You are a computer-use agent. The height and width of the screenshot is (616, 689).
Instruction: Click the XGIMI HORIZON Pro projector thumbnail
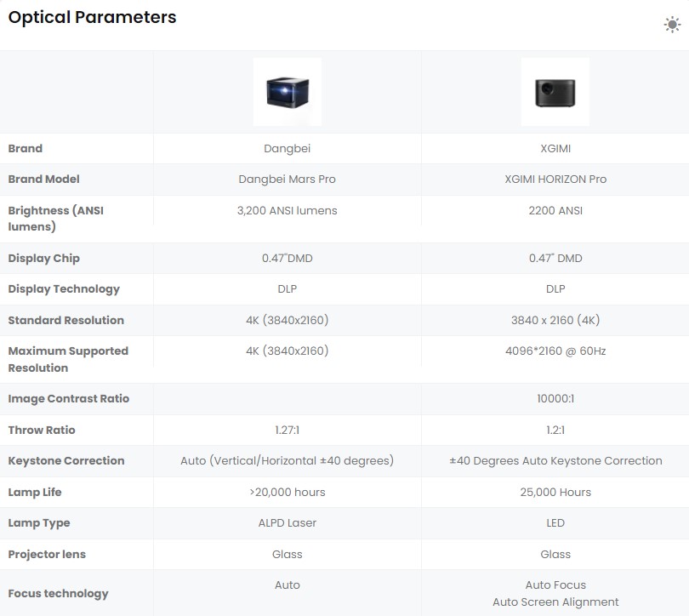pos(555,92)
